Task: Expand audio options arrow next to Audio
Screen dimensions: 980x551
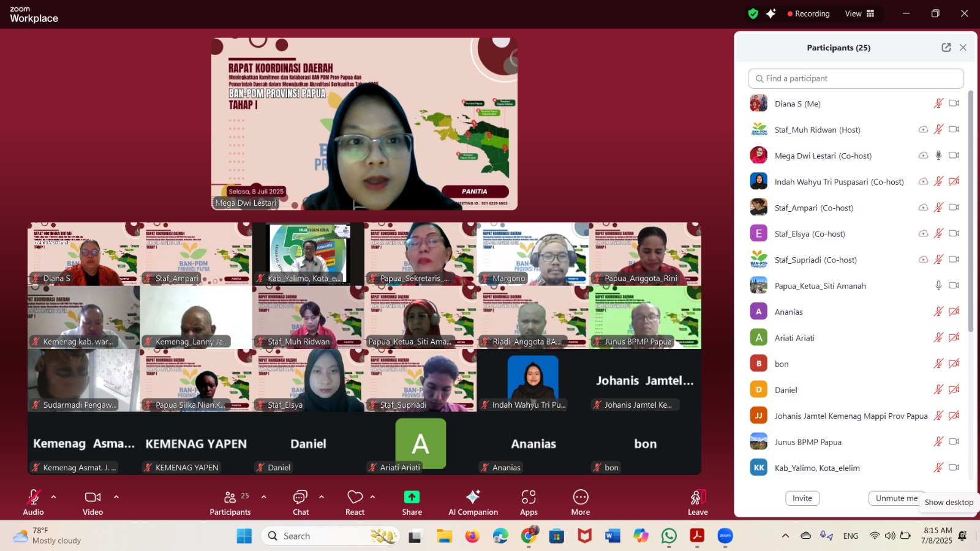Action: click(54, 497)
